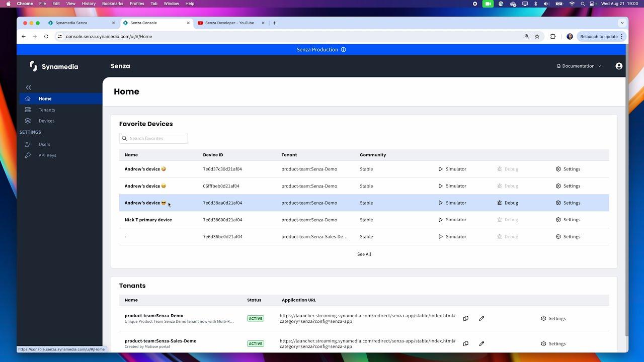Bookmark this page with the star icon
The width and height of the screenshot is (644, 362).
coord(537,36)
